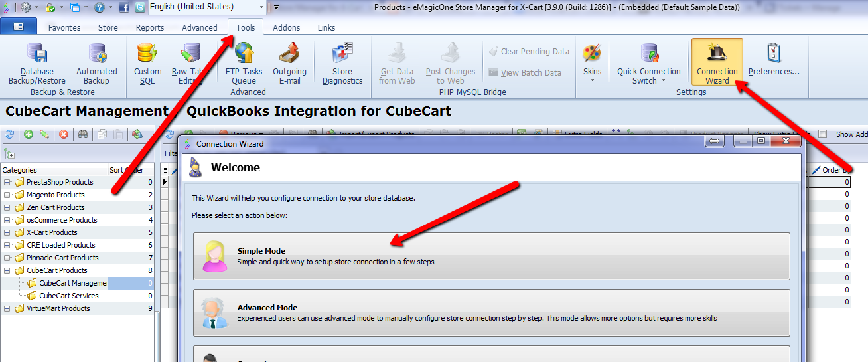Refresh the products grid
Screen dimensions: 868x362
(169, 134)
